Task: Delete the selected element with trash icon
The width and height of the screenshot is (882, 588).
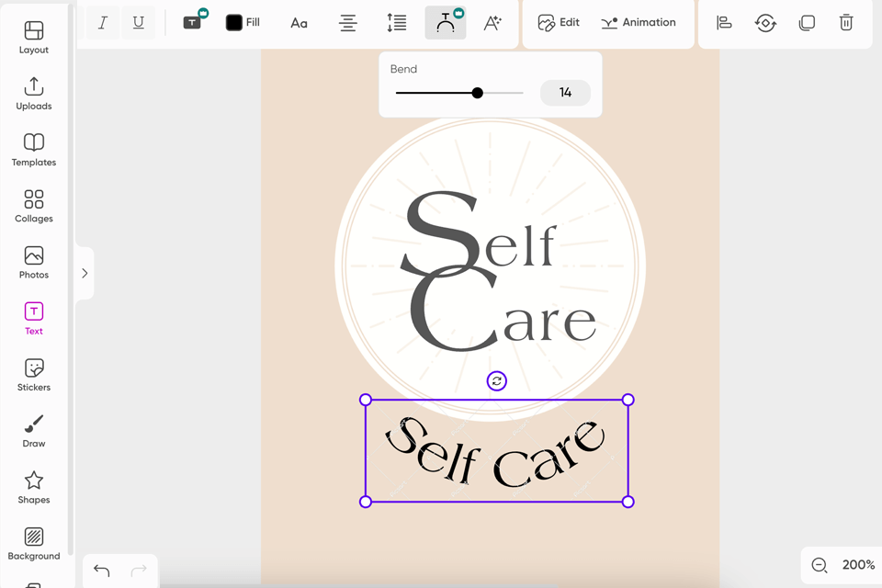Action: pos(846,23)
